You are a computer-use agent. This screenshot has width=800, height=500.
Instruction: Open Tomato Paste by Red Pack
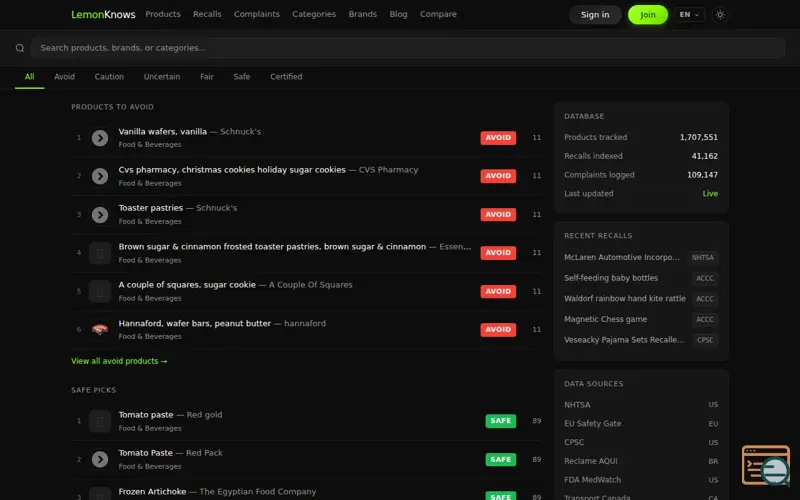145,453
